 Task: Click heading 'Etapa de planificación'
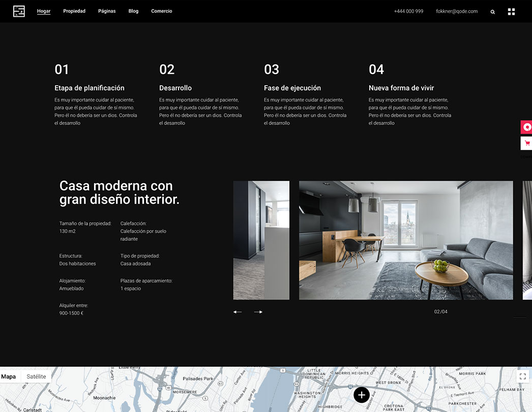[90, 88]
